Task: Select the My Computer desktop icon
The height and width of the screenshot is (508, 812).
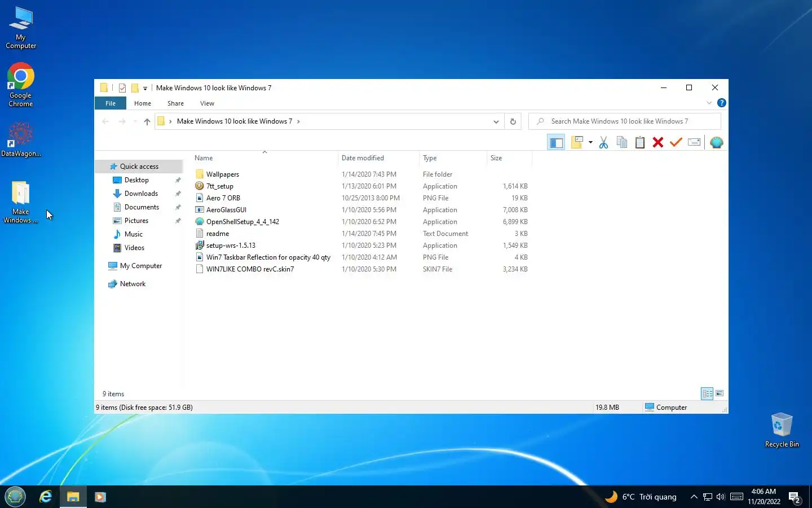Action: tap(21, 28)
